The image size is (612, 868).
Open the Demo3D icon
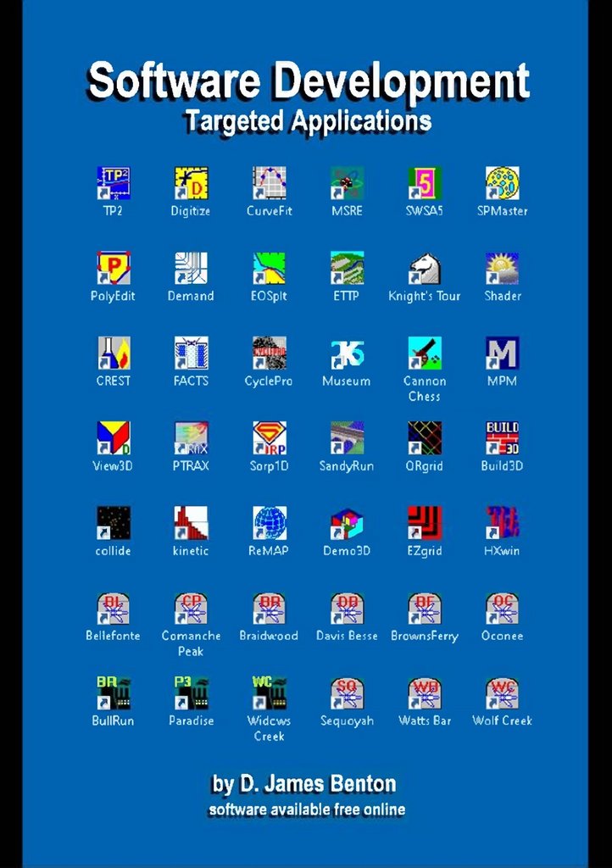point(347,522)
